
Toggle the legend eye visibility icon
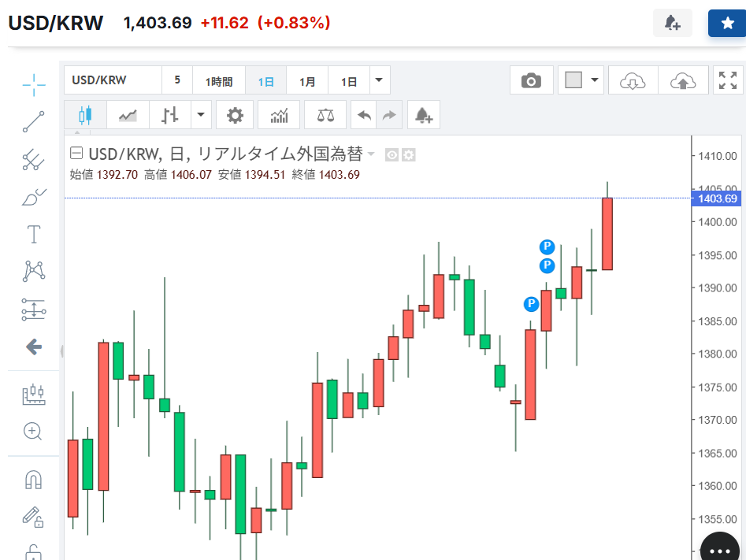392,154
